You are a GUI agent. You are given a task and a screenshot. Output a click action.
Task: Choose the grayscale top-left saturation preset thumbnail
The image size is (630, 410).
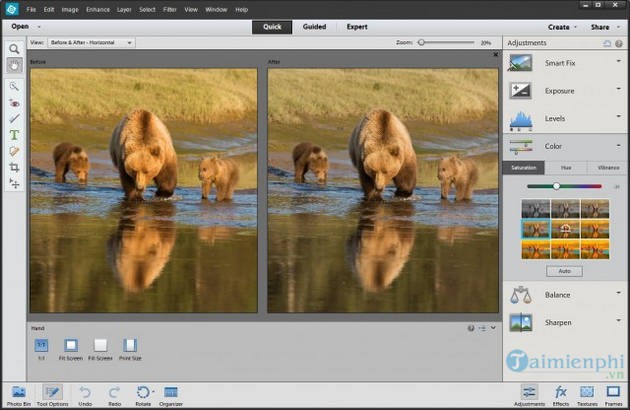[536, 209]
